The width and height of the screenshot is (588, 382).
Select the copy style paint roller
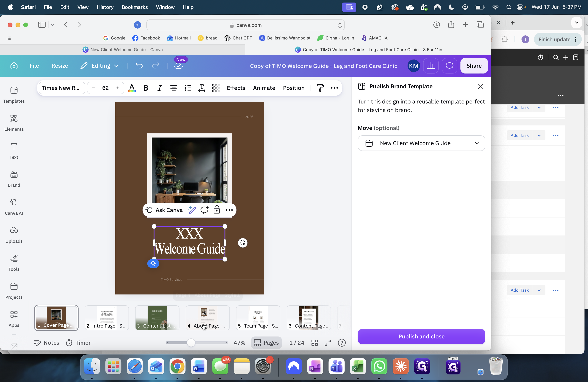pyautogui.click(x=320, y=88)
